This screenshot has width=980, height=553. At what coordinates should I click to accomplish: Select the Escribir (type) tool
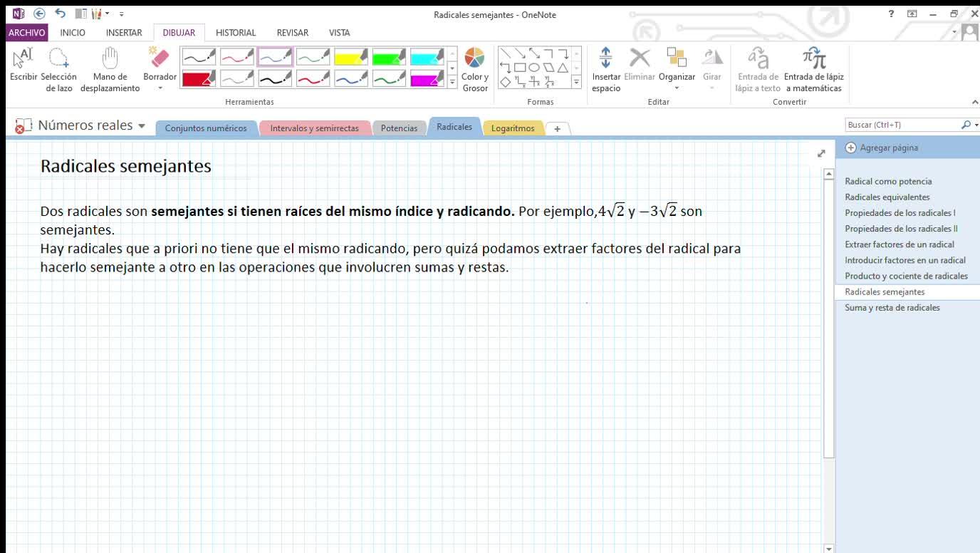[x=24, y=65]
